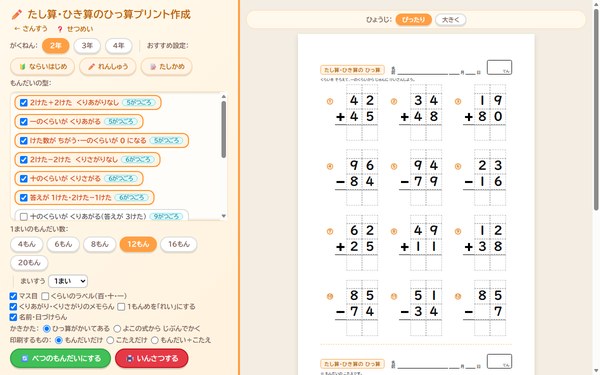This screenshot has height=375, width=600.
Task: Click the おすすめ設定 label
Action: tap(168, 46)
